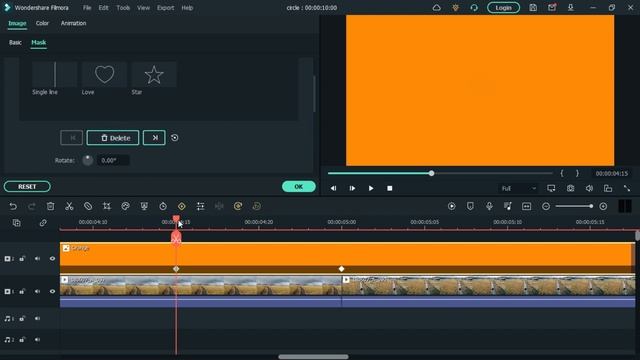The width and height of the screenshot is (640, 360).
Task: Click the Rotate dial knob
Action: 87,160
